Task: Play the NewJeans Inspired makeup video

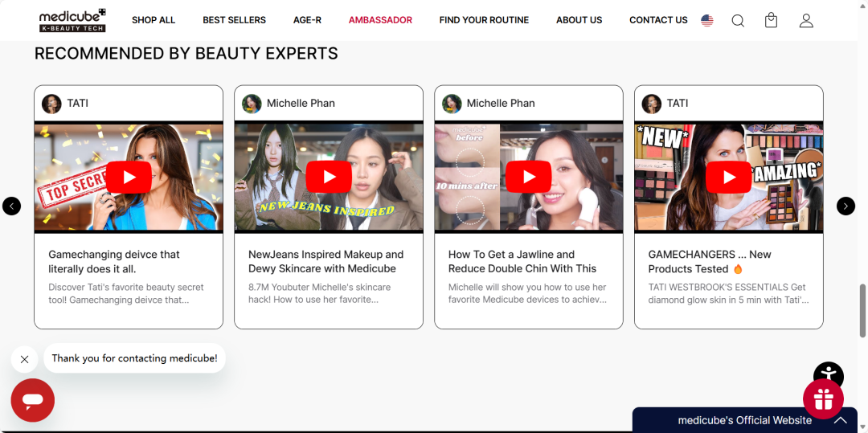Action: point(328,178)
